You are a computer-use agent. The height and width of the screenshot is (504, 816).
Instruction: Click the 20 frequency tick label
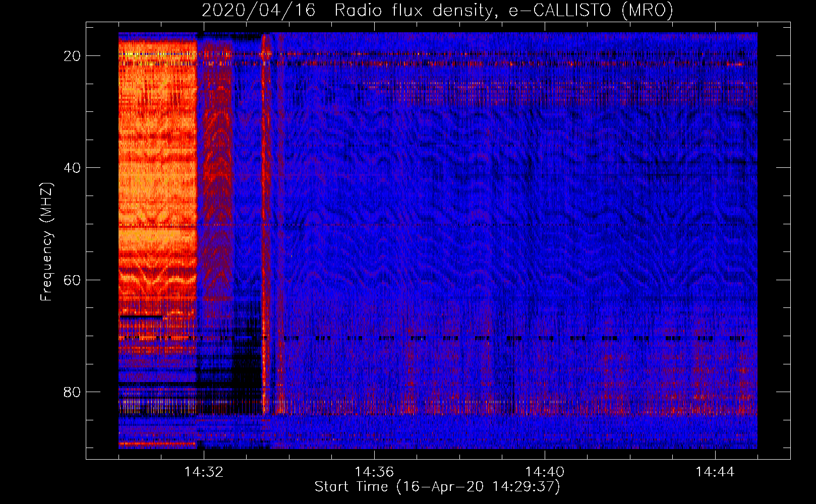tap(73, 56)
